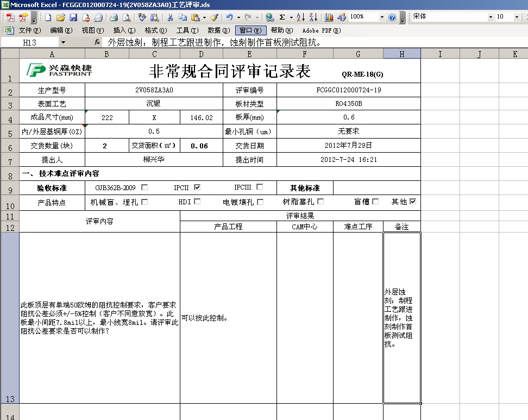
Task: Open the redo history dropdown arrow
Action: (x=257, y=17)
